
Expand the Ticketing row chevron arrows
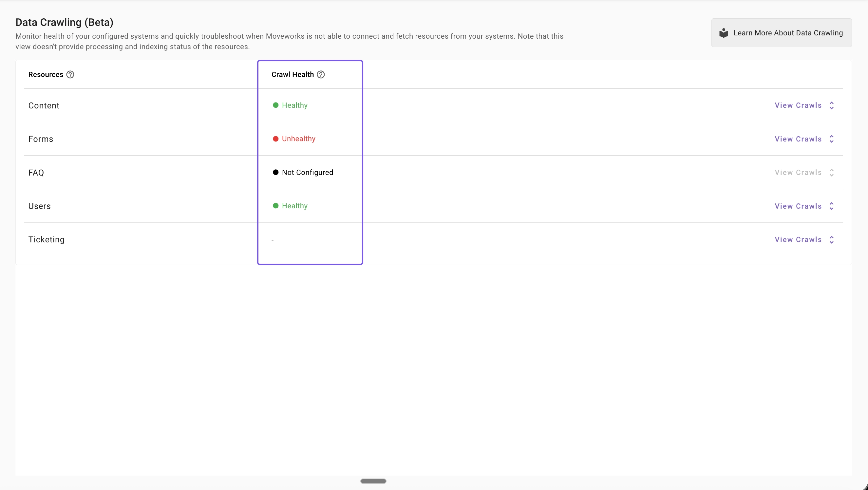(x=832, y=240)
